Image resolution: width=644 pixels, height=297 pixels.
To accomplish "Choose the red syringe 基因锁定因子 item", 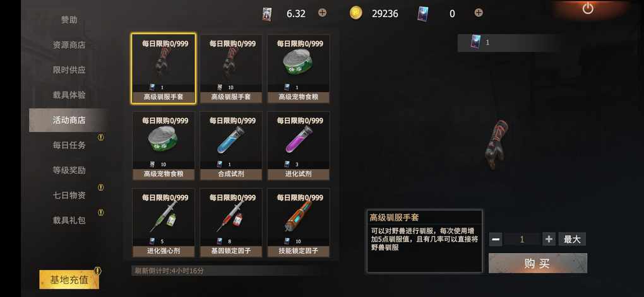I will (231, 223).
